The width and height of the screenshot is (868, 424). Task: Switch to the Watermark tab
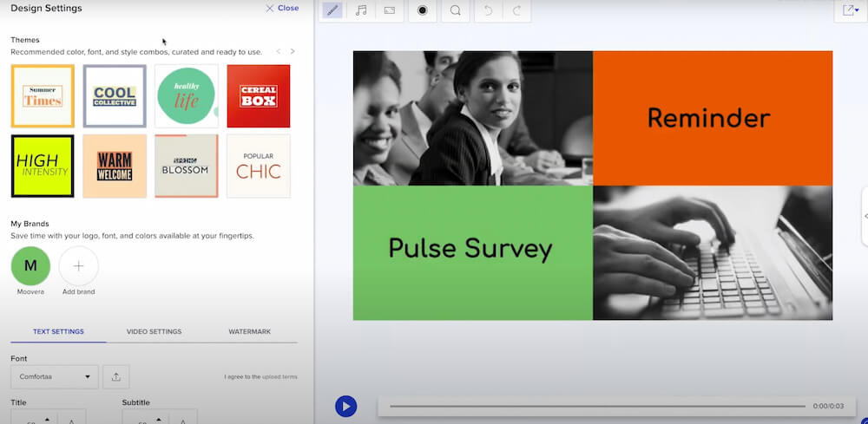(x=249, y=331)
